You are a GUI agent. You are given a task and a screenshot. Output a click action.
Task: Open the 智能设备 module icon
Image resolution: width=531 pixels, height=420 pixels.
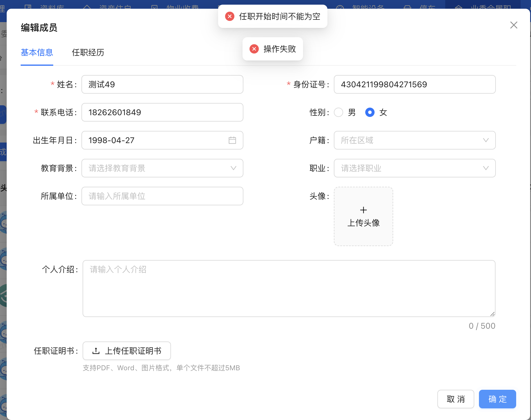tap(340, 6)
